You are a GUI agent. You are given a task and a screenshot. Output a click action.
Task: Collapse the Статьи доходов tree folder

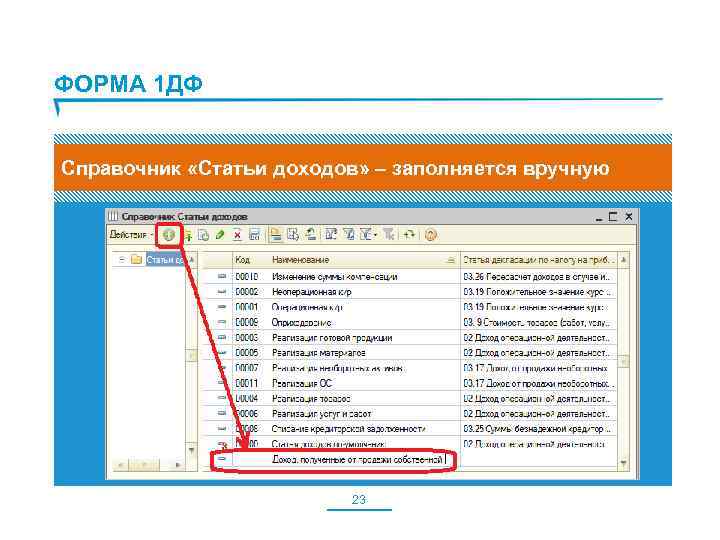(121, 259)
